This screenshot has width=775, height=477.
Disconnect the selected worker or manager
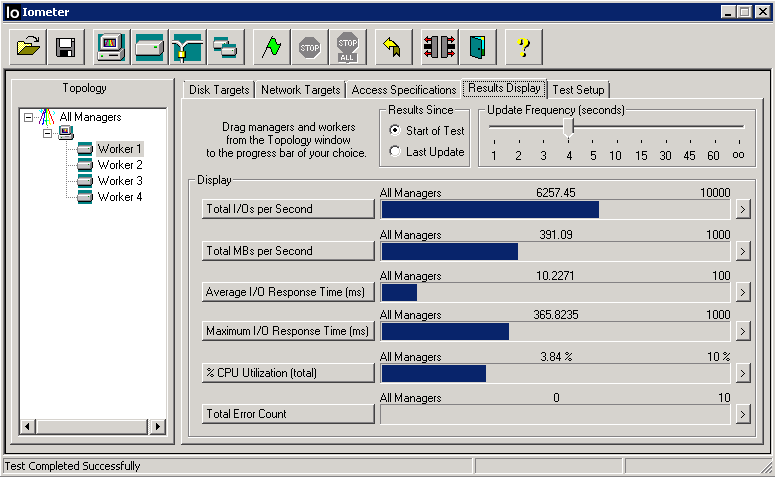click(x=439, y=47)
